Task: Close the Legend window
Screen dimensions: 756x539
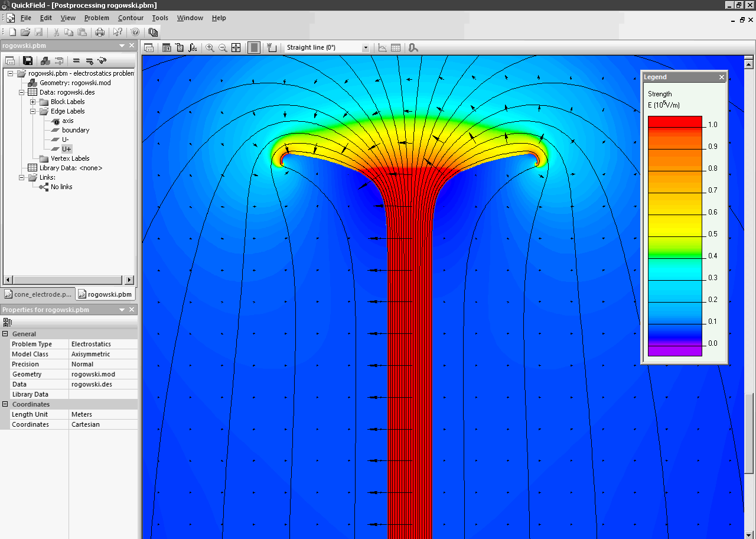Action: click(722, 77)
